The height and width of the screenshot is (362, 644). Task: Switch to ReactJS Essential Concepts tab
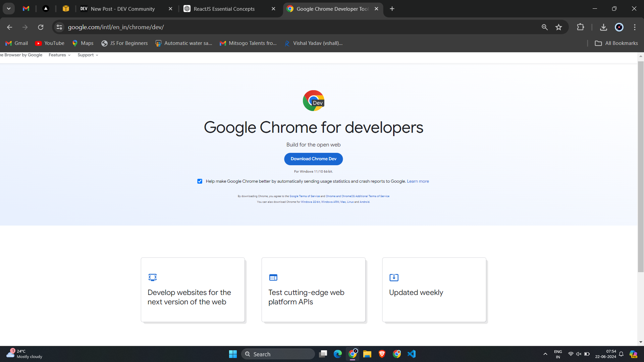(224, 9)
